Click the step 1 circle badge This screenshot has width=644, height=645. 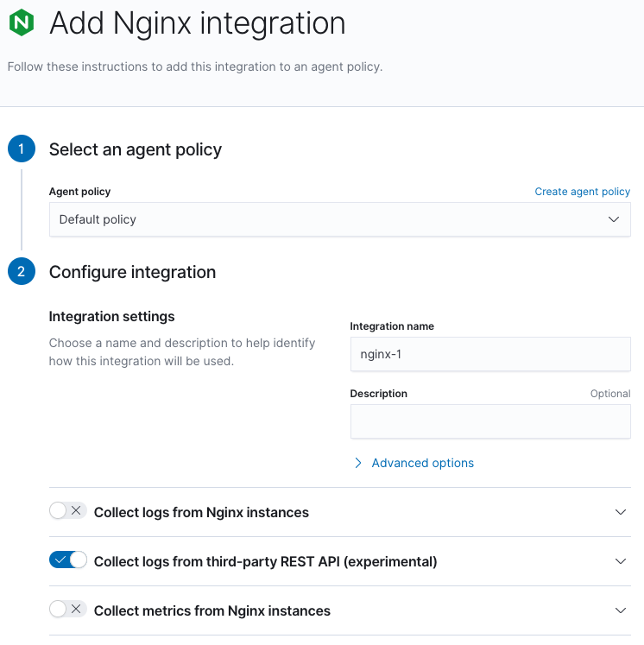coord(22,149)
